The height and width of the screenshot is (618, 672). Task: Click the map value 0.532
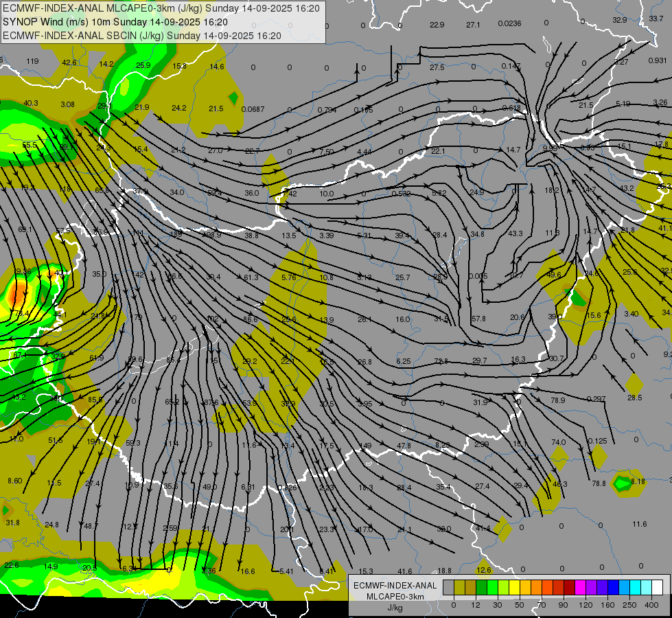pyautogui.click(x=401, y=194)
